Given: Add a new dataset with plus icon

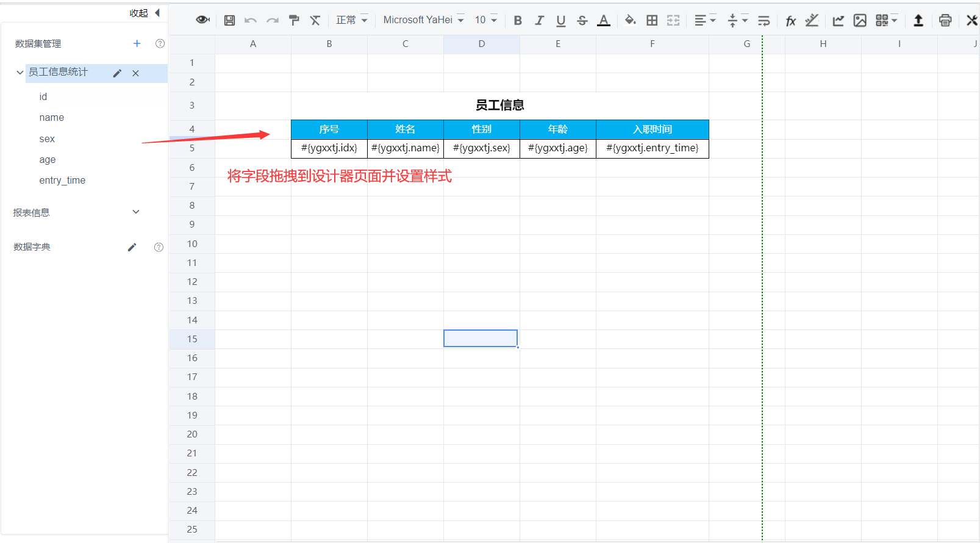Looking at the screenshot, I should pos(137,43).
